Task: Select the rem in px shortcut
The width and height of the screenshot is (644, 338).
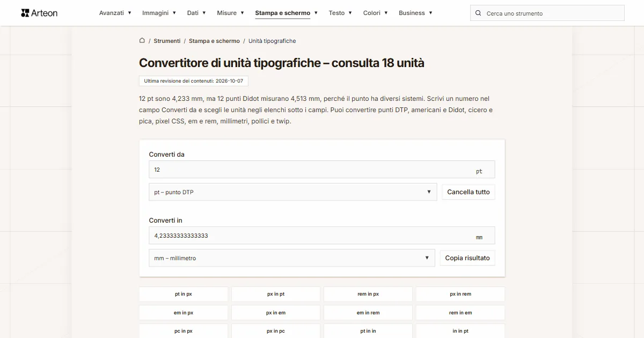Action: click(x=368, y=294)
